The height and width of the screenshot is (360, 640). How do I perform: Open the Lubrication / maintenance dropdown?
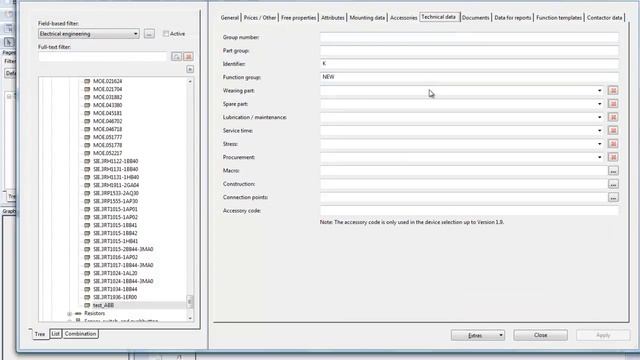599,117
